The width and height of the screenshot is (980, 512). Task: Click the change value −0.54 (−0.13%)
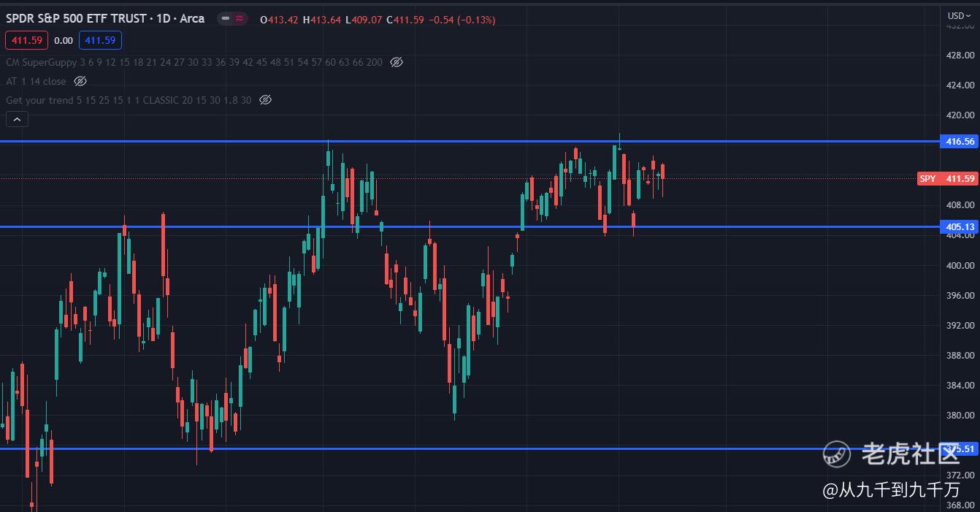coord(462,20)
